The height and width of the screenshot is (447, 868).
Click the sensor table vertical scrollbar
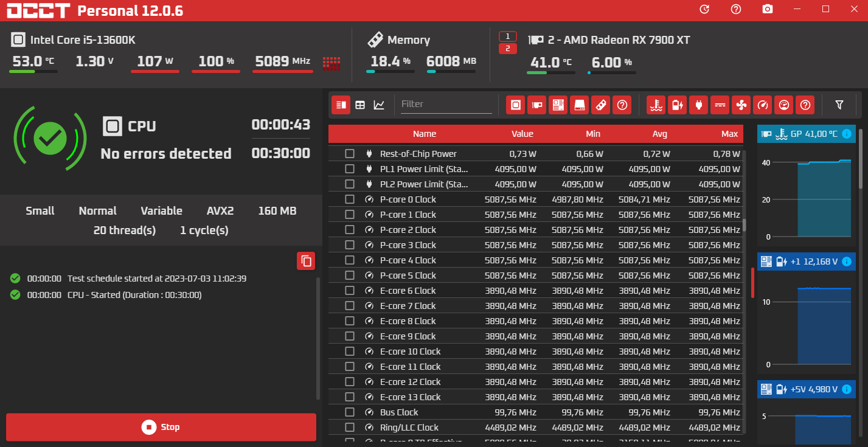pyautogui.click(x=745, y=226)
